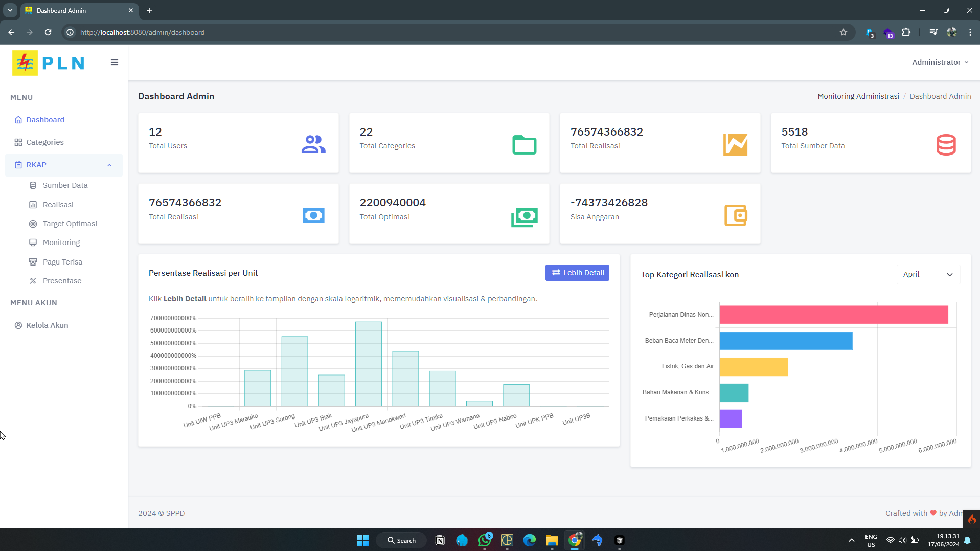Toggle the sidebar with the hamburger menu icon
The height and width of the screenshot is (551, 980).
[115, 62]
